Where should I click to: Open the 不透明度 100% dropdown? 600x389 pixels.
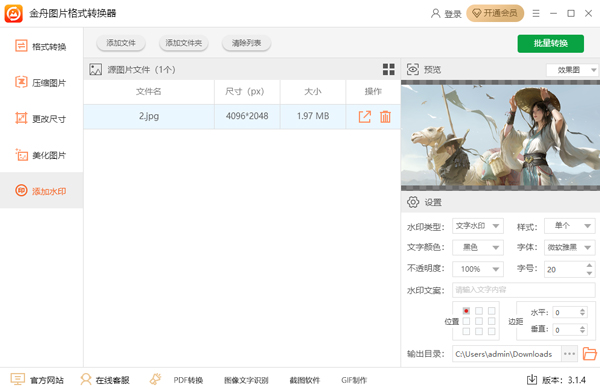point(478,269)
